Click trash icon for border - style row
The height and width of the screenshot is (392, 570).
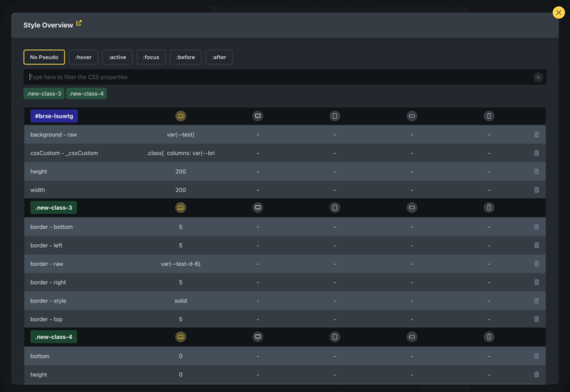point(536,301)
